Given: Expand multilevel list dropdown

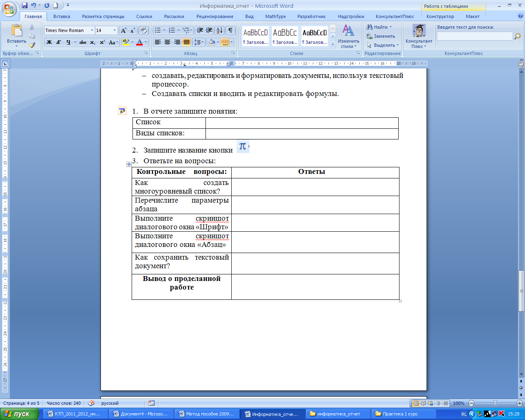Looking at the screenshot, I should 191,30.
